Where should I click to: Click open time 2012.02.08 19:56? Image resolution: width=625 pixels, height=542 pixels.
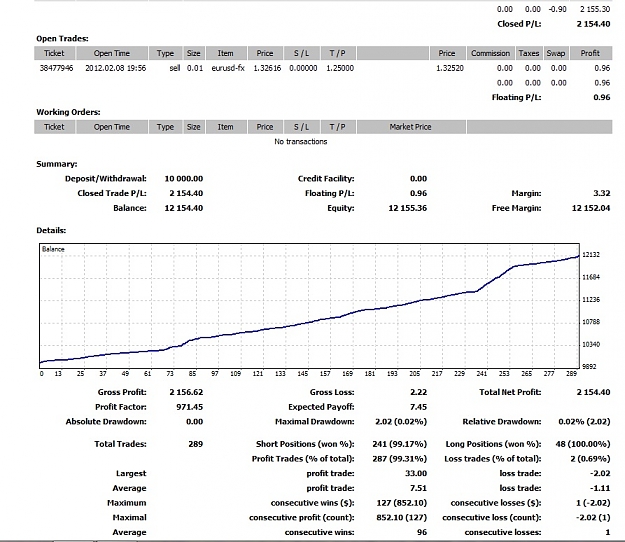[x=116, y=68]
